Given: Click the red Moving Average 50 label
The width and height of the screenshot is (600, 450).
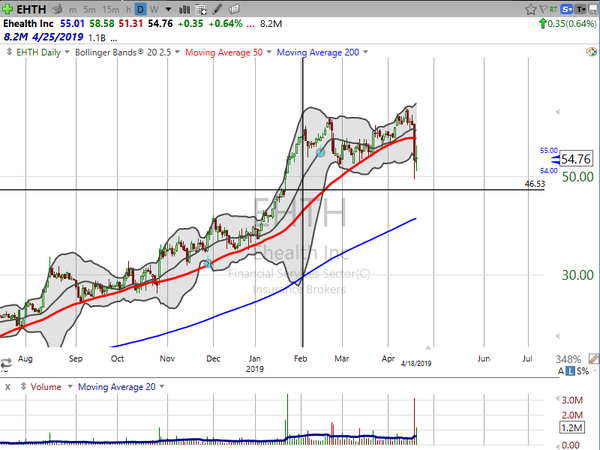Looking at the screenshot, I should pyautogui.click(x=224, y=52).
